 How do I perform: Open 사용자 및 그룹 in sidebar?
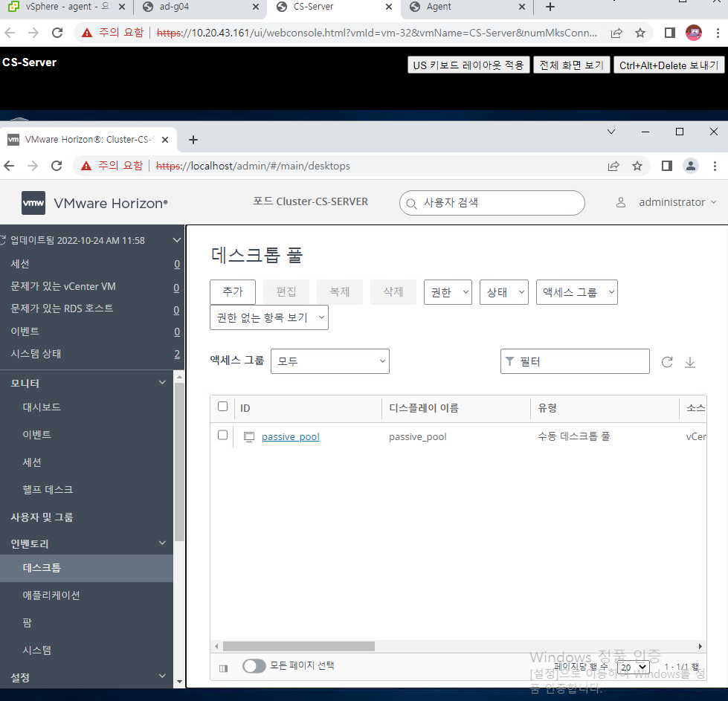pos(42,517)
